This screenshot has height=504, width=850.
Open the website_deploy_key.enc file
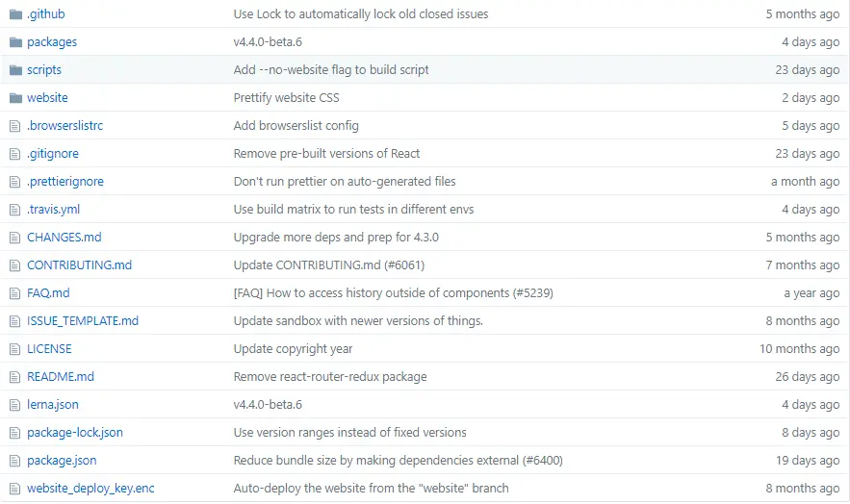point(90,489)
